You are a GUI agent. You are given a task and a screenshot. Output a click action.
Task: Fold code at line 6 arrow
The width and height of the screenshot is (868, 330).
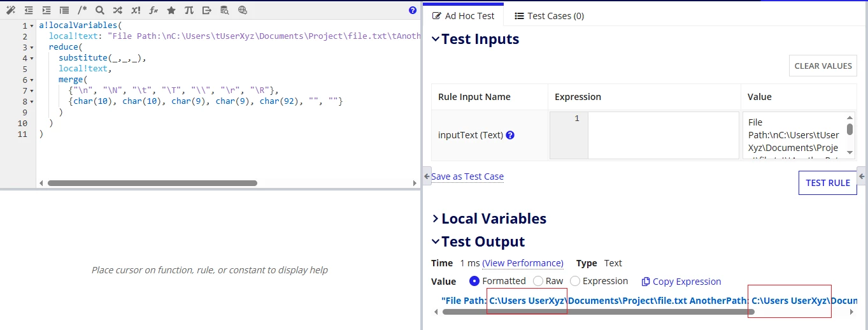pyautogui.click(x=32, y=80)
